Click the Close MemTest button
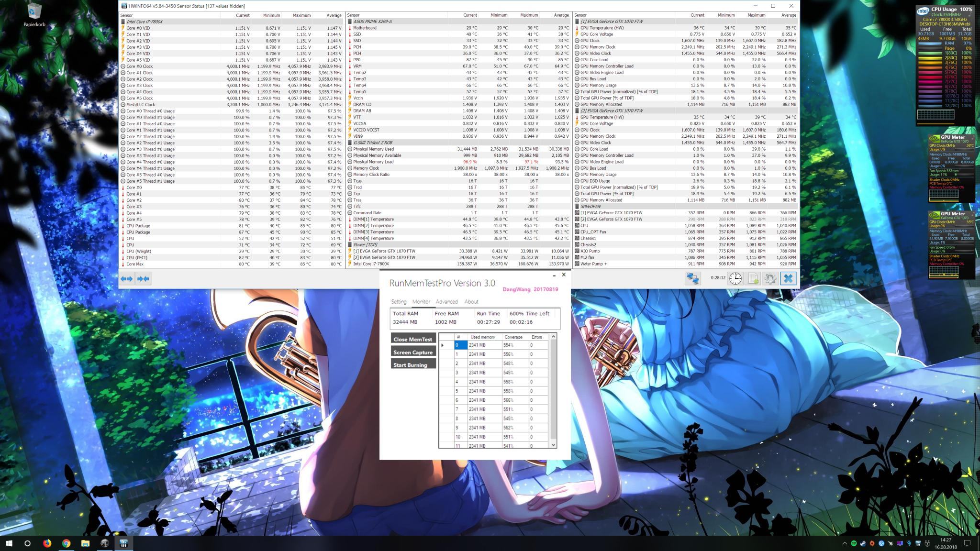 pos(413,339)
